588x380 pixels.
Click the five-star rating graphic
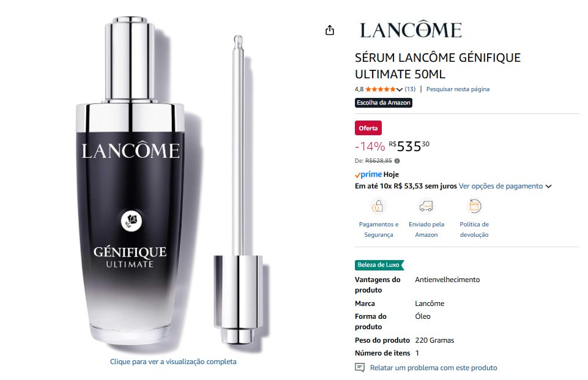click(380, 89)
